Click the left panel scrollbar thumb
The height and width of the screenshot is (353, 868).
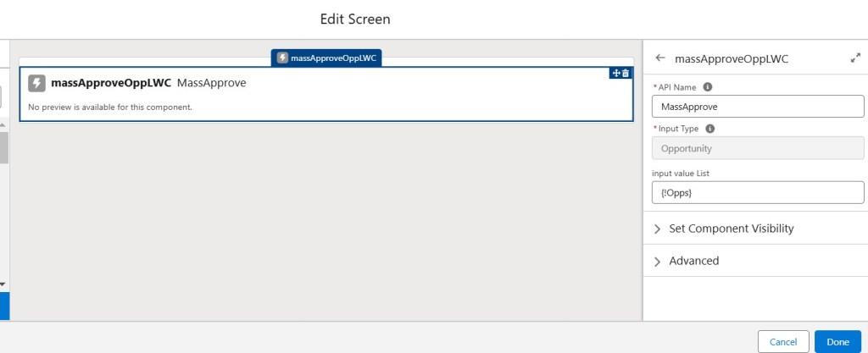point(3,146)
